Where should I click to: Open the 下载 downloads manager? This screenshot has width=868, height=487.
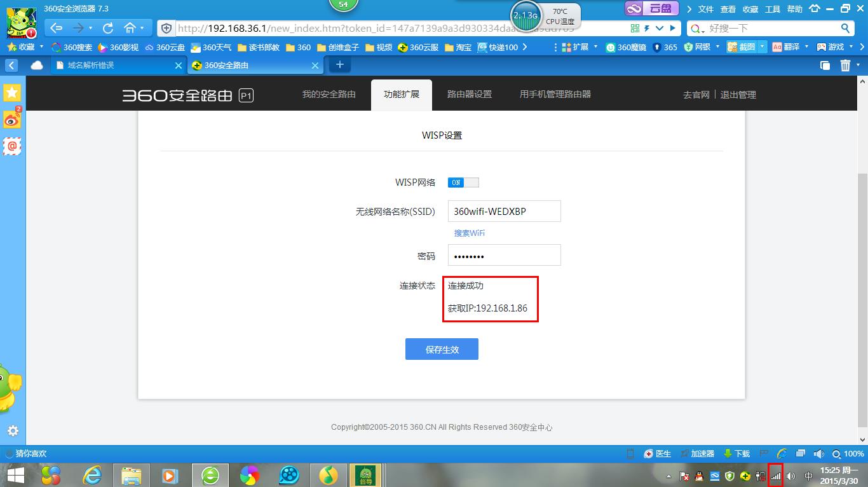737,454
